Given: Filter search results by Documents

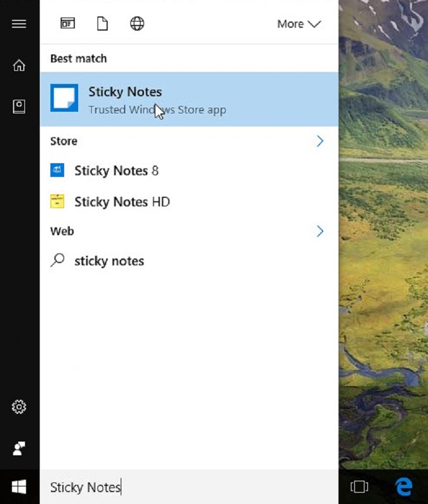Looking at the screenshot, I should click(x=102, y=24).
